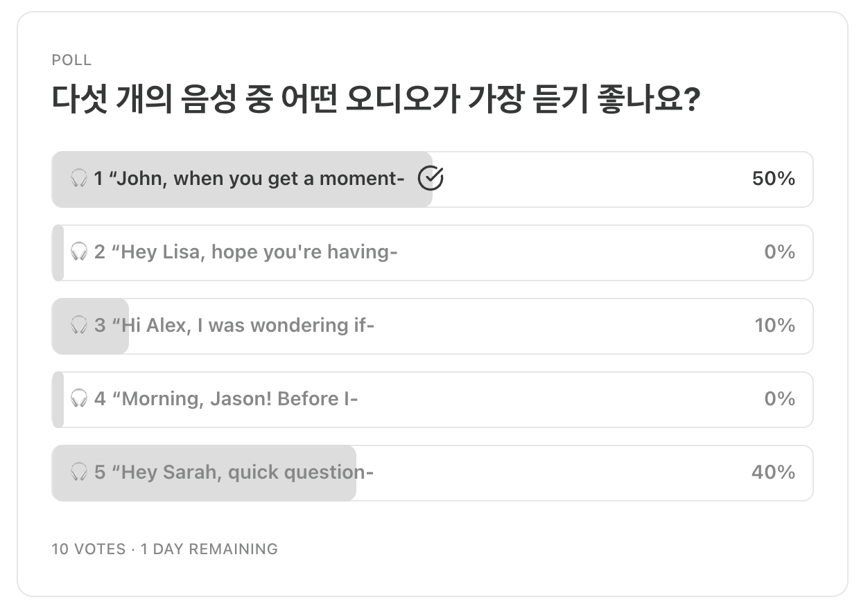Click the checkmark circle on the John option

(431, 179)
